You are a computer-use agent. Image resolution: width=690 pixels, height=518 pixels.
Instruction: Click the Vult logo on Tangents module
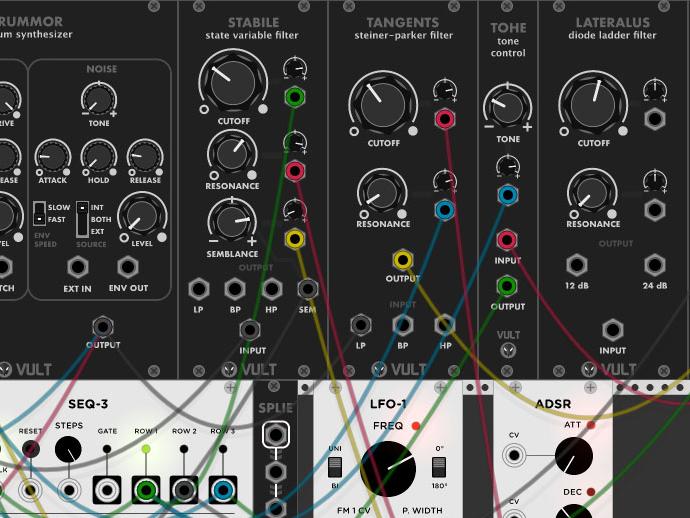(x=379, y=370)
